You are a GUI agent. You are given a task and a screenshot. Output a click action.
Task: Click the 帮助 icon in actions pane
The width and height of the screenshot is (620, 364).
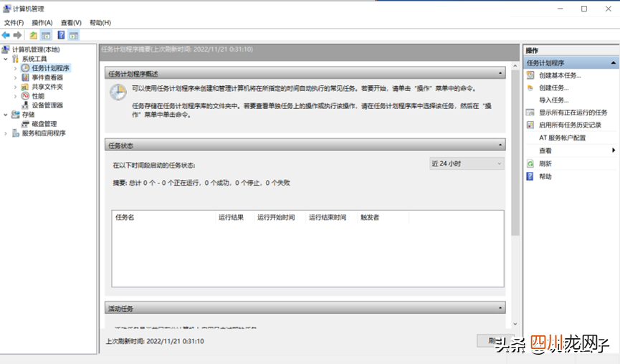tap(530, 176)
